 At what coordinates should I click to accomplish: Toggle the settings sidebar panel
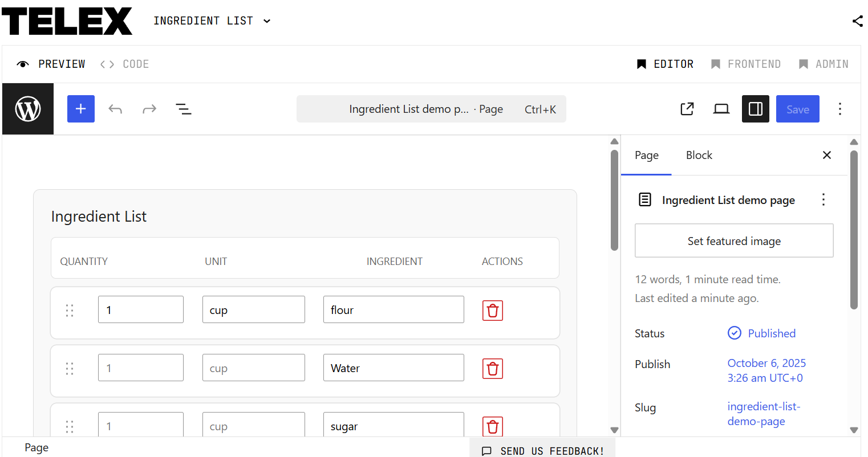pyautogui.click(x=756, y=109)
